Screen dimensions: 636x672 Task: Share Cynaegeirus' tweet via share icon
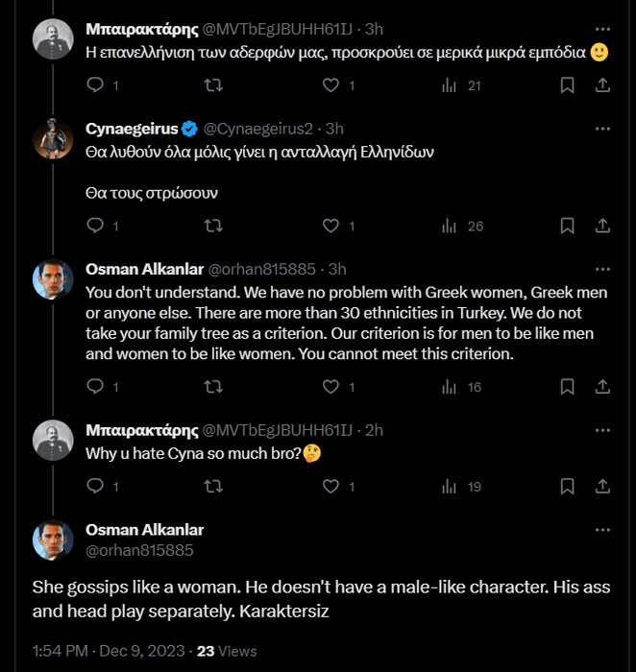602,226
